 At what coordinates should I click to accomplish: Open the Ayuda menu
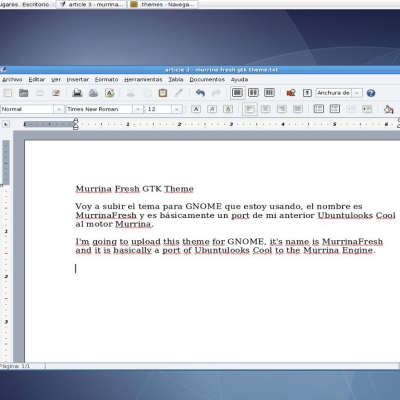239,79
